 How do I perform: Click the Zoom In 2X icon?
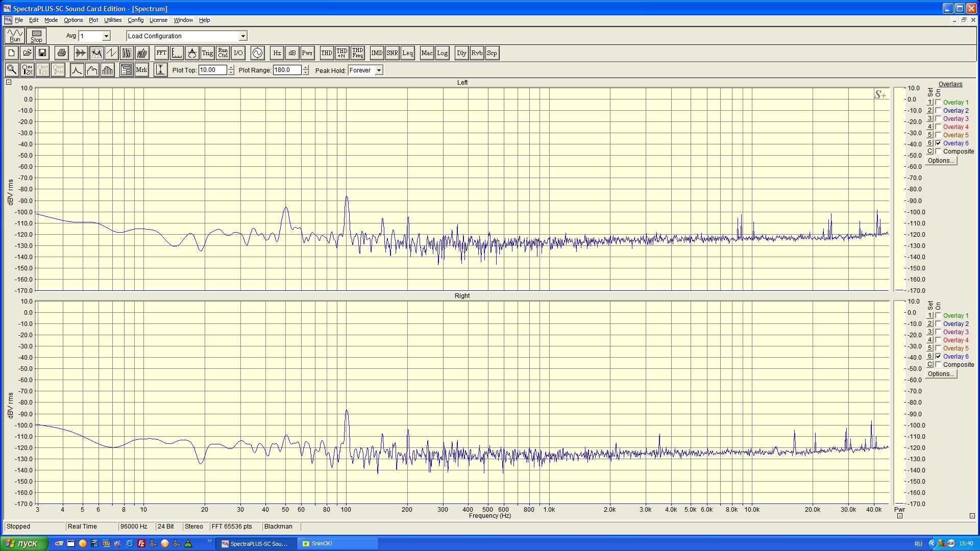[28, 70]
